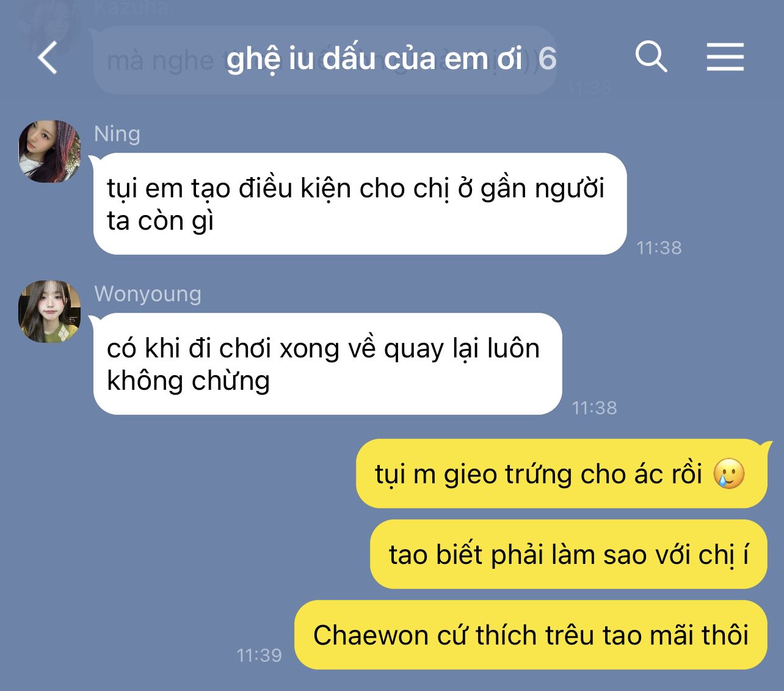The height and width of the screenshot is (691, 784).
Task: Tap the sender name Ning
Action: coord(117,134)
